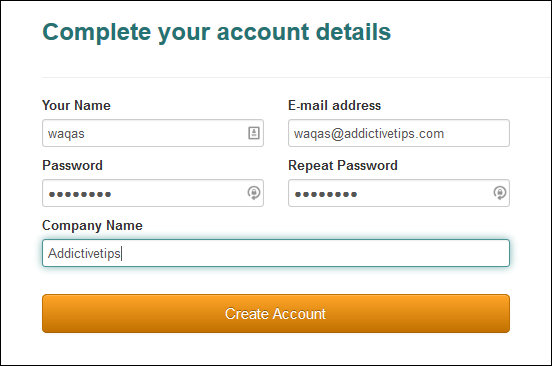
Task: Place cursor on the Addictivetips text
Action: tap(84, 253)
